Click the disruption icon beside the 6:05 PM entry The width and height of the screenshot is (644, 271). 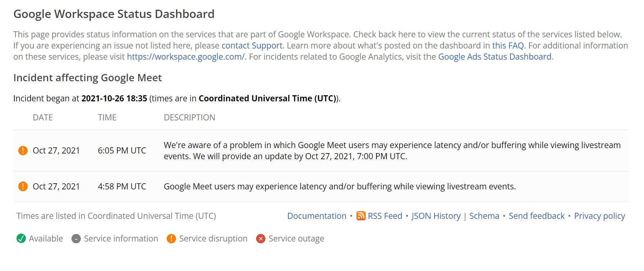coord(22,151)
